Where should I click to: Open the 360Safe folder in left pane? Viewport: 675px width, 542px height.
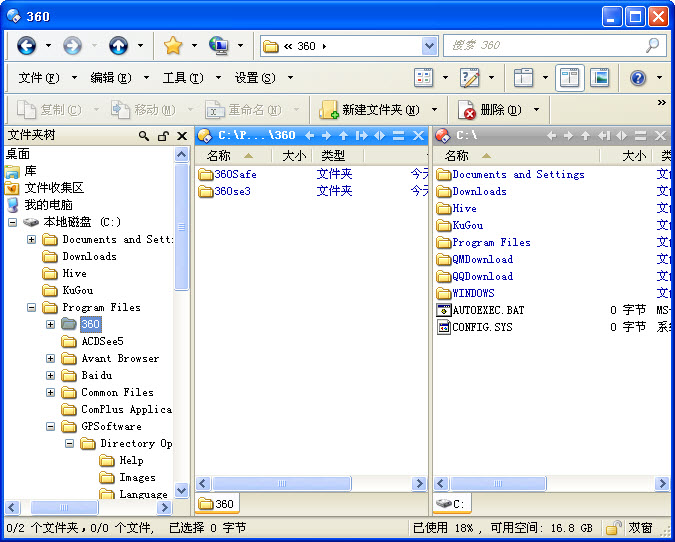pos(235,174)
